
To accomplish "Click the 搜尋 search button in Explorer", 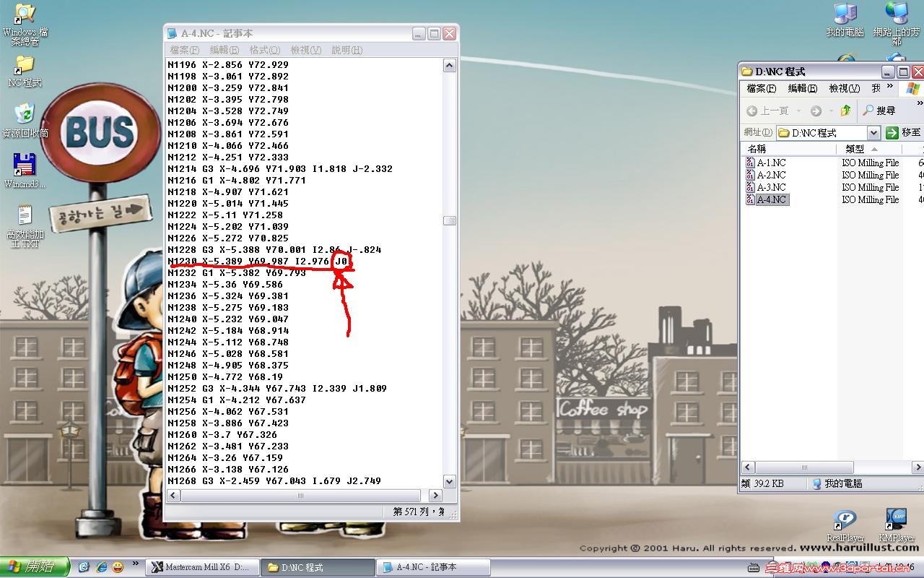I will click(879, 111).
